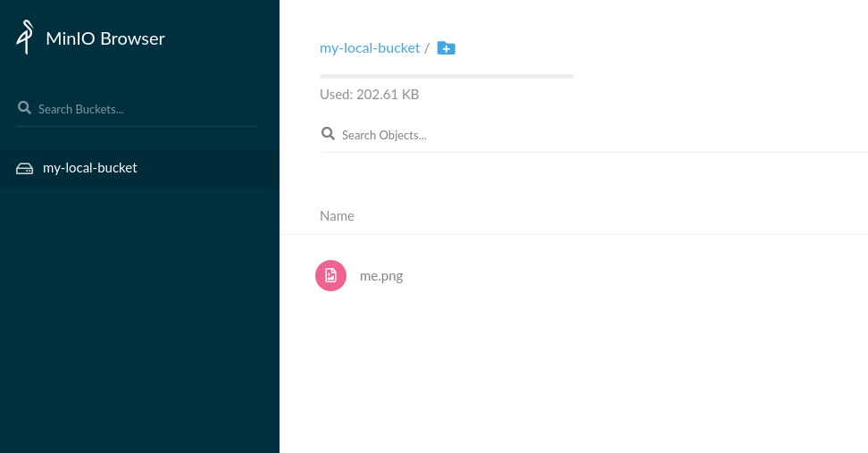Screen dimensions: 868x453
Task: Click the underline beneath the Search Buckets field
Action: tap(137, 126)
